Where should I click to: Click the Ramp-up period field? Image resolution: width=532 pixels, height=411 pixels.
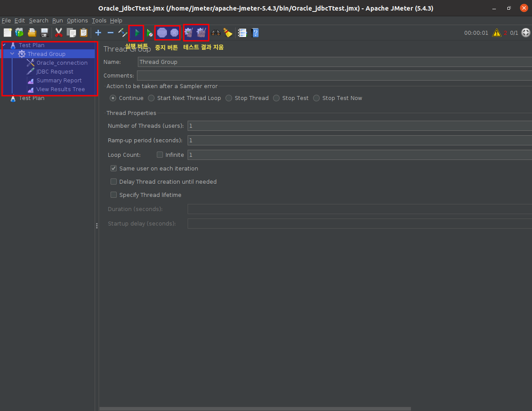pos(360,140)
